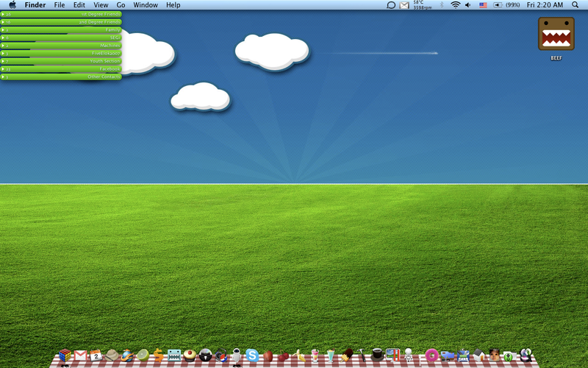Viewport: 588px width, 368px height.
Task: Click the chocolate ice cream bar dock icon
Action: 346,355
